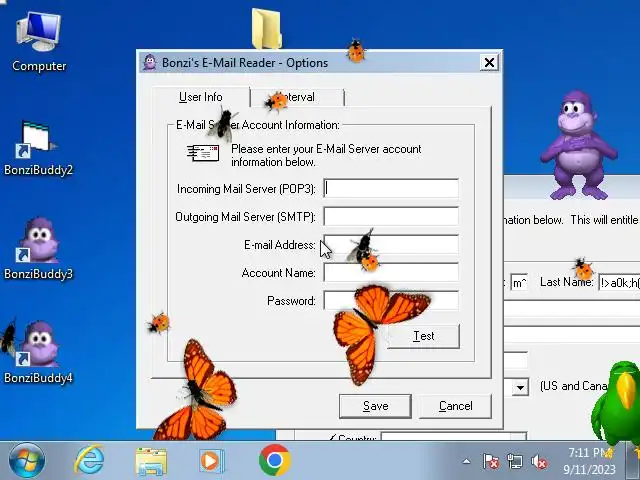Select the BonziBuddy2 desktop shortcut
640x480 pixels.
(38, 148)
